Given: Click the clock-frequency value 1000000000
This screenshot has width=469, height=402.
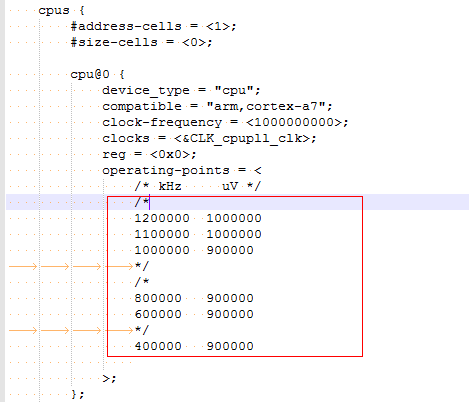Looking at the screenshot, I should pos(294,122).
